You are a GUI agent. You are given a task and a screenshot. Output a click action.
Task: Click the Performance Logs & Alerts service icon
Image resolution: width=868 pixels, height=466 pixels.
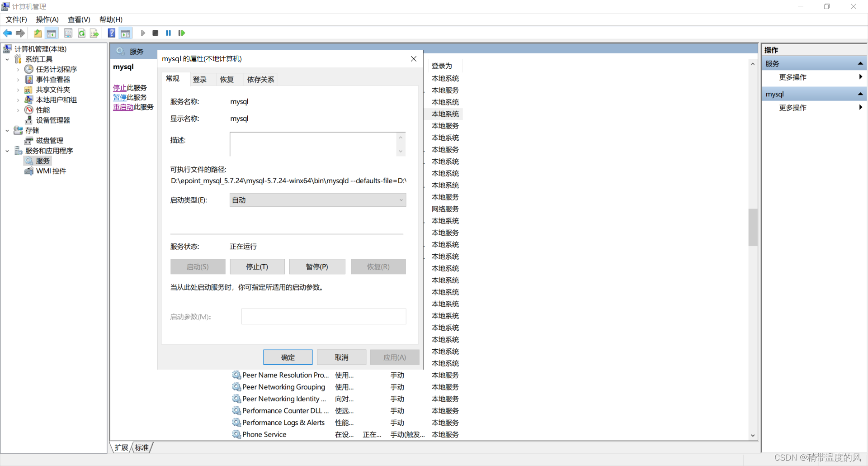pos(236,423)
